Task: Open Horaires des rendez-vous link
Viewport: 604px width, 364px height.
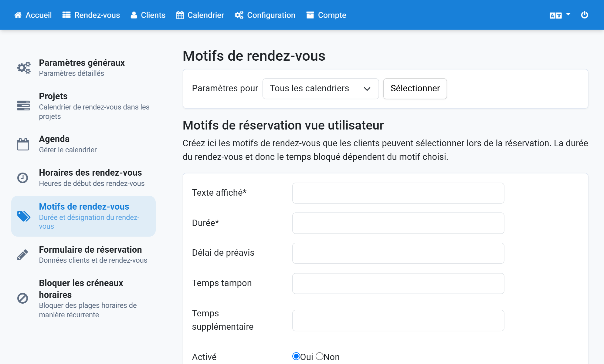Action: [x=83, y=178]
